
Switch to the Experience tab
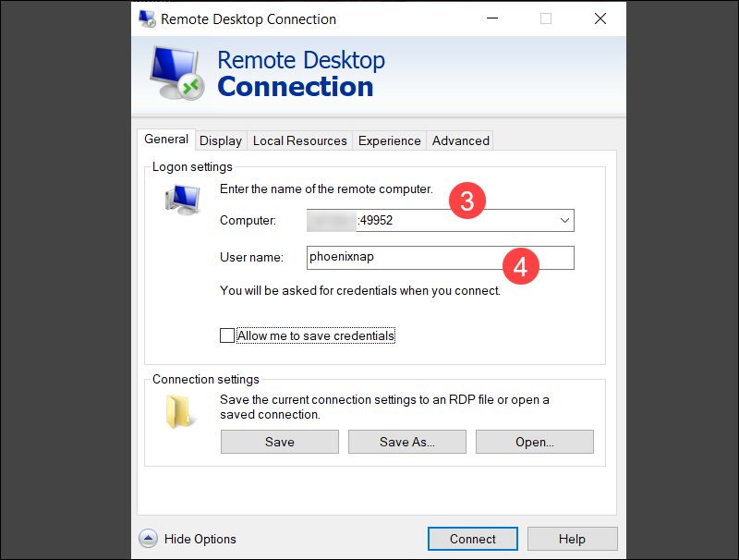coord(389,140)
